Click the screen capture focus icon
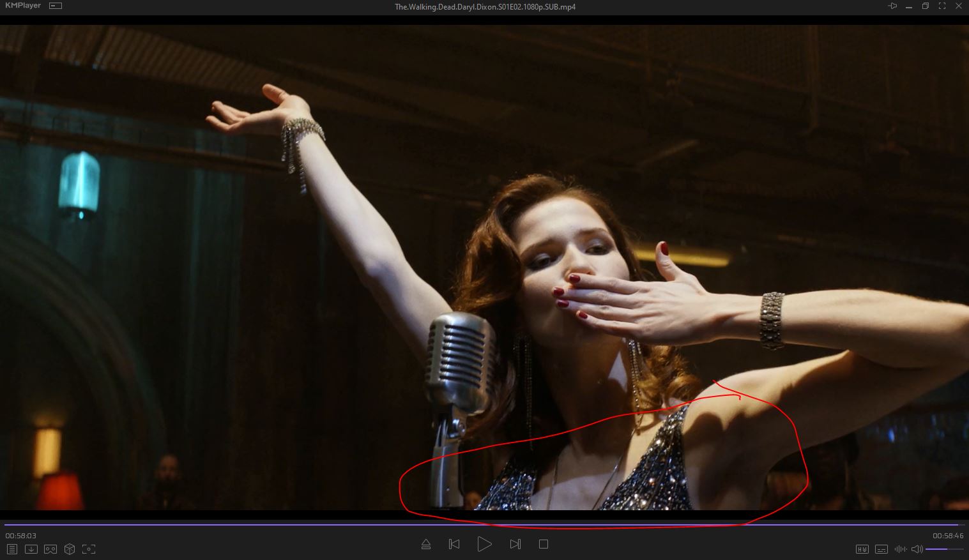Screen dimensions: 969x560 click(89, 549)
